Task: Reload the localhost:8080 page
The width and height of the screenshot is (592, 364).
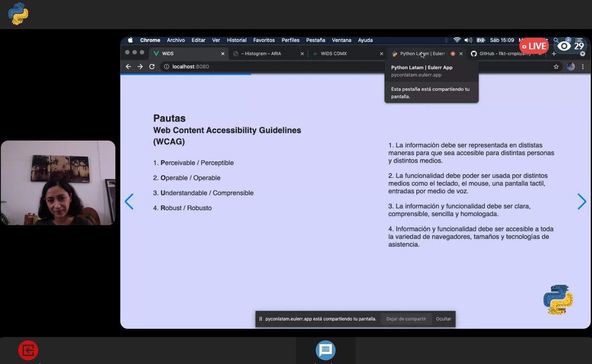Action: coord(152,66)
